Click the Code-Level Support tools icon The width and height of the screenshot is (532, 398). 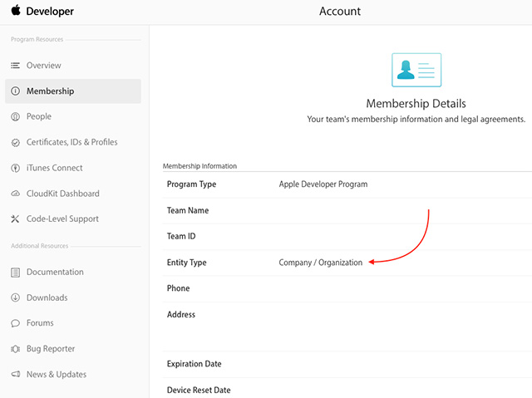coord(15,219)
